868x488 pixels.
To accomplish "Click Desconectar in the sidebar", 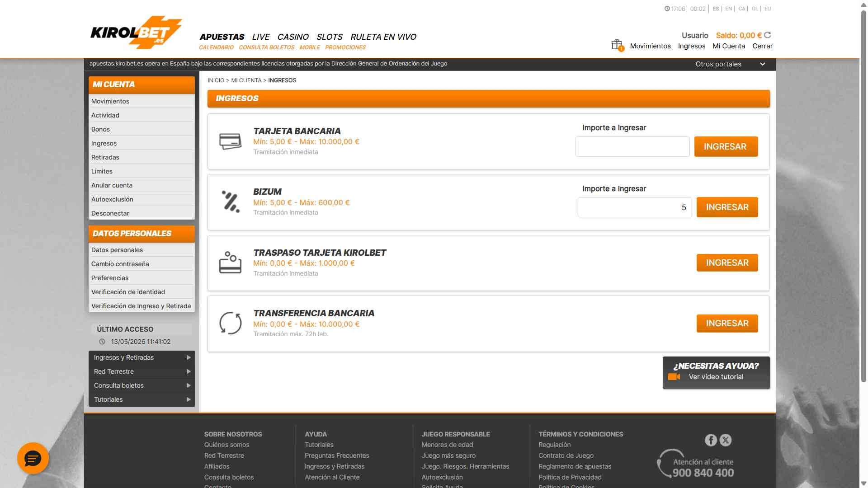I will coord(142,213).
